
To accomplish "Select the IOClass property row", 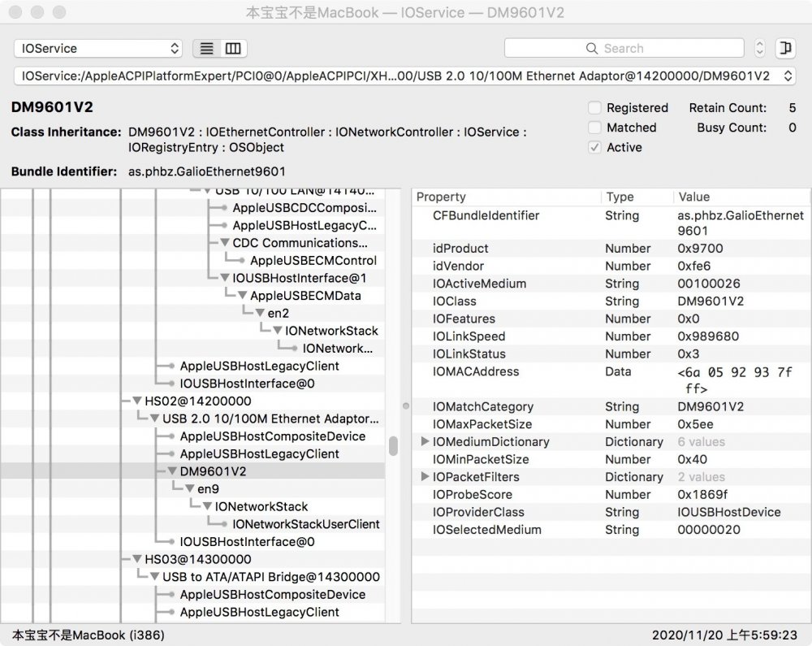I will click(x=611, y=301).
